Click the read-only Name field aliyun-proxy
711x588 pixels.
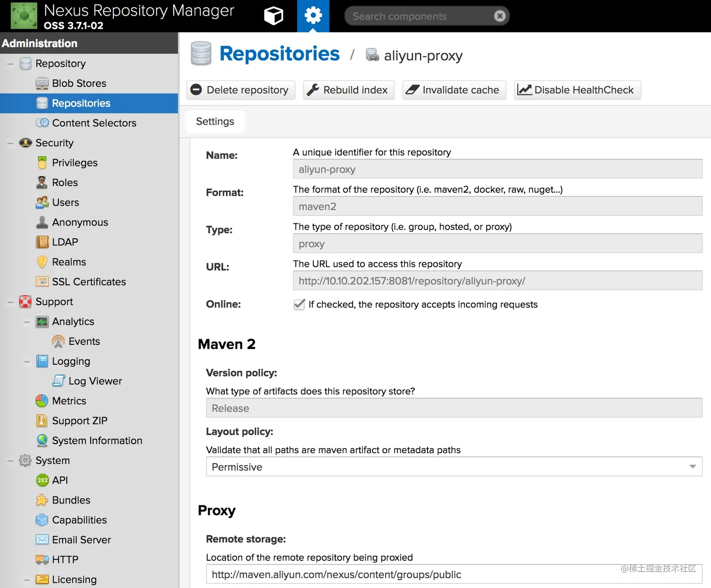(498, 169)
